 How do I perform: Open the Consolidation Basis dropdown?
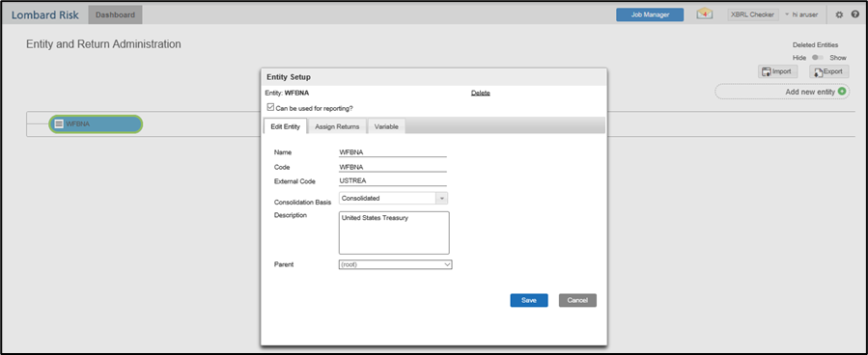click(x=393, y=198)
